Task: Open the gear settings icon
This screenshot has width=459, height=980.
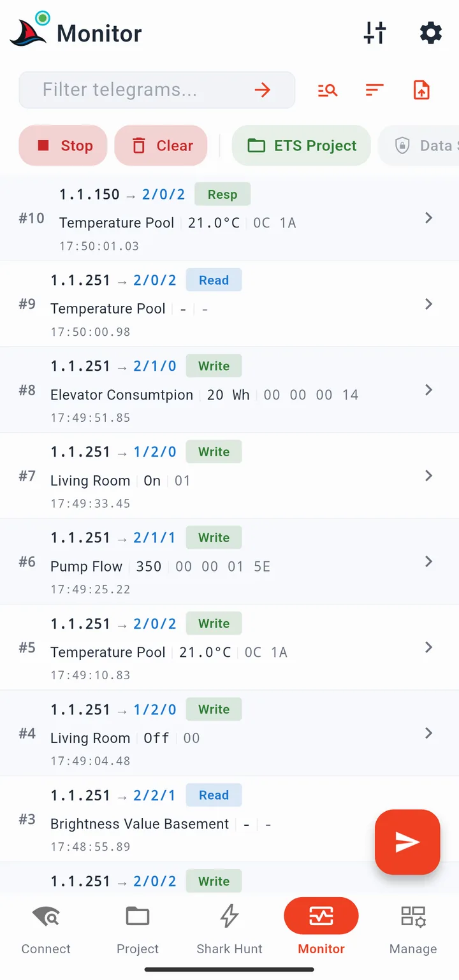Action: [431, 32]
